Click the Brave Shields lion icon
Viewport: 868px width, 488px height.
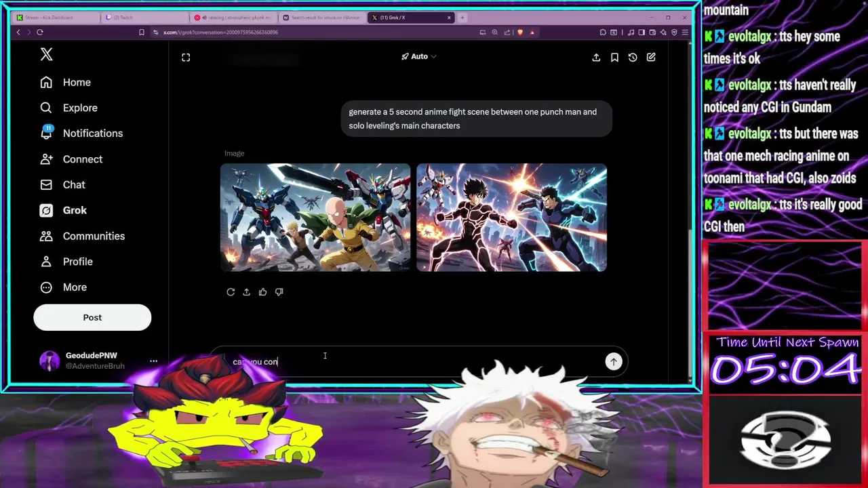(x=520, y=32)
